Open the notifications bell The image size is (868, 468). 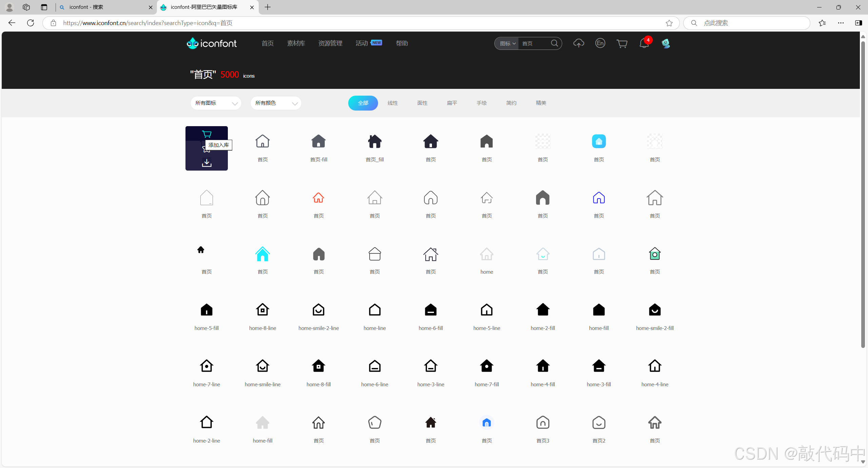click(x=644, y=43)
